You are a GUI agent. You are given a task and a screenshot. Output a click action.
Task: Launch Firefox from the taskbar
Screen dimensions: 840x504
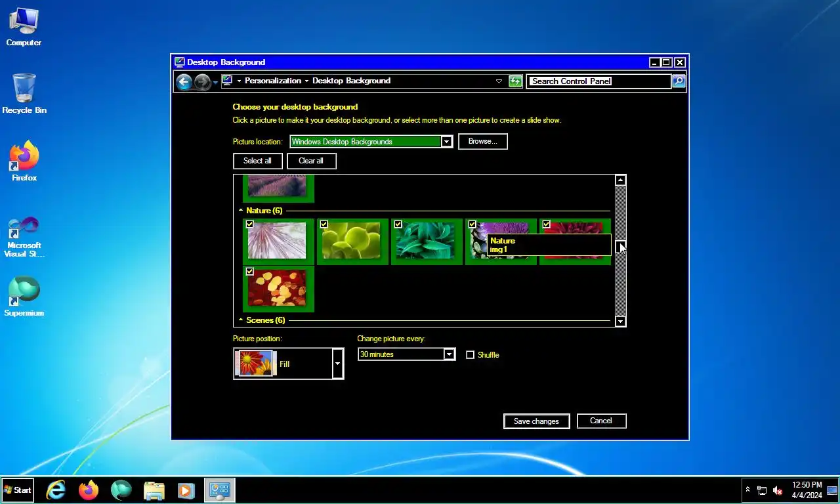[89, 490]
